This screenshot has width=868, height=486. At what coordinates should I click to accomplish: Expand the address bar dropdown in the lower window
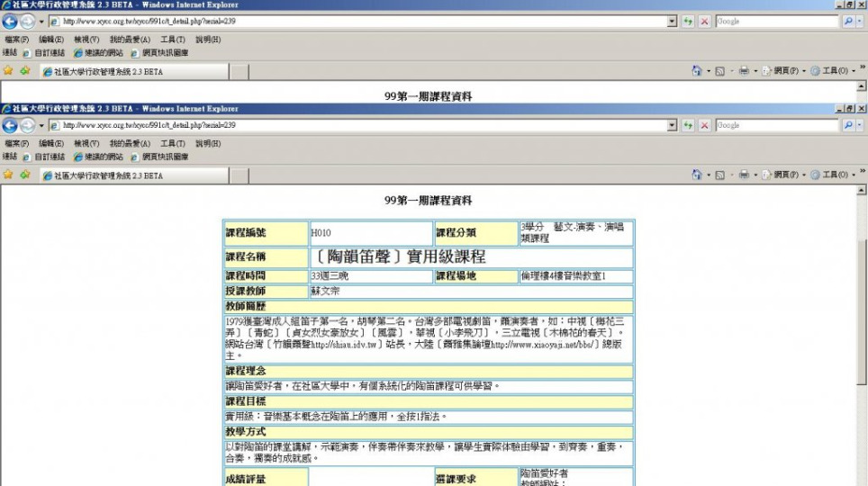(x=672, y=125)
